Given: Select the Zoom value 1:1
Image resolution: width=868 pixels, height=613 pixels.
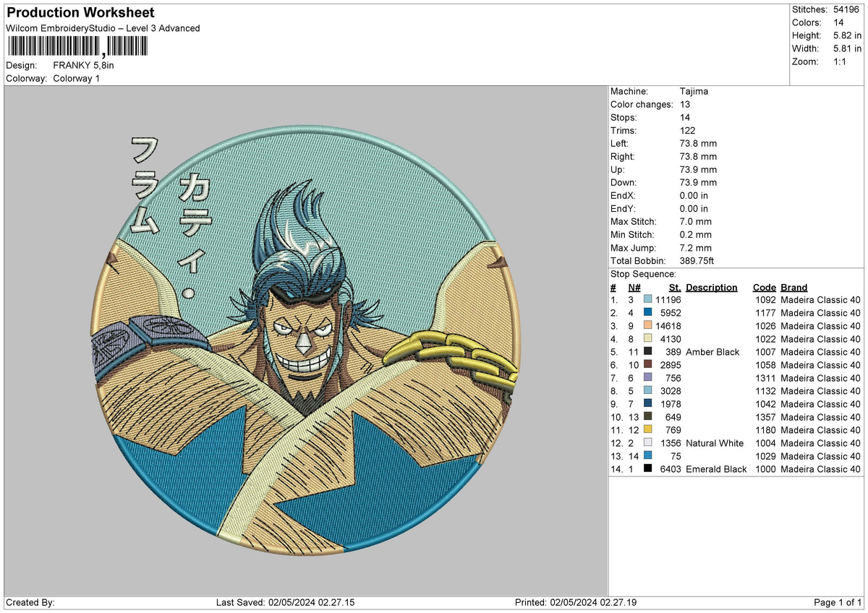Looking at the screenshot, I should tap(841, 61).
